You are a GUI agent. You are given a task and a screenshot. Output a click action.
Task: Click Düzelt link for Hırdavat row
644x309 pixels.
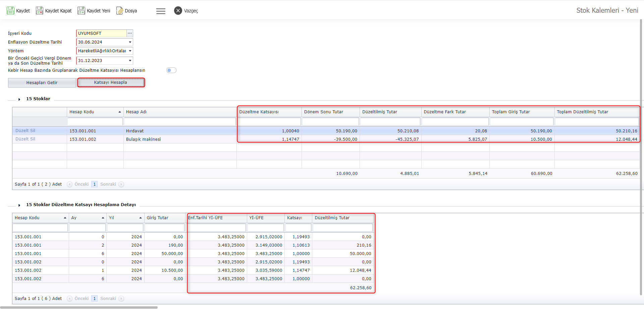22,131
